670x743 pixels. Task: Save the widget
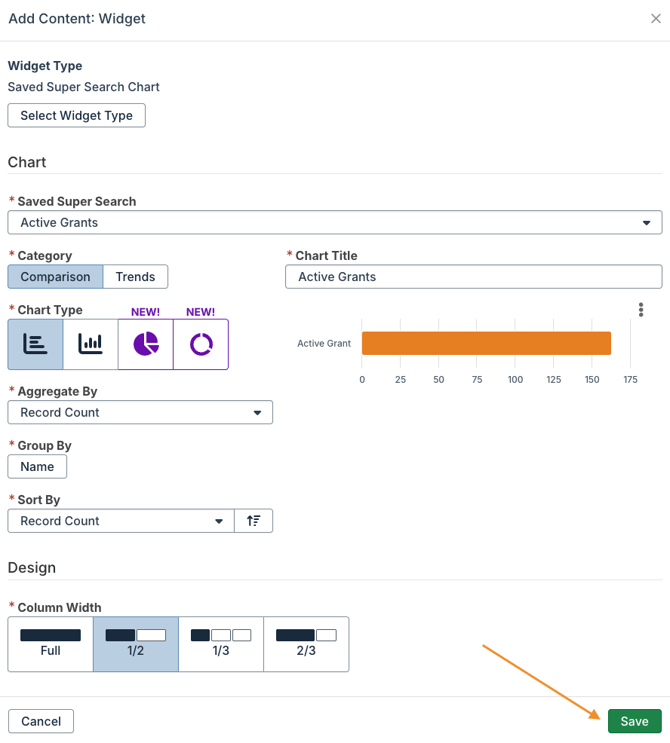[634, 721]
